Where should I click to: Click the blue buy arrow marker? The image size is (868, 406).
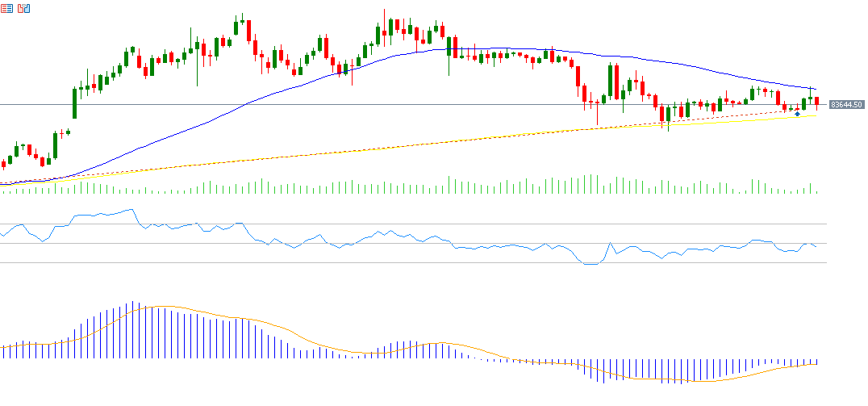click(x=797, y=115)
